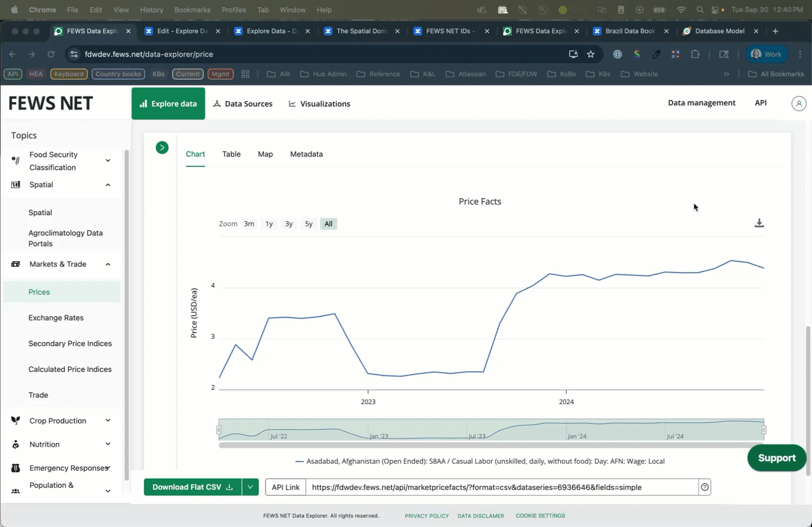Switch to the Table tab
812x527 pixels.
tap(231, 154)
